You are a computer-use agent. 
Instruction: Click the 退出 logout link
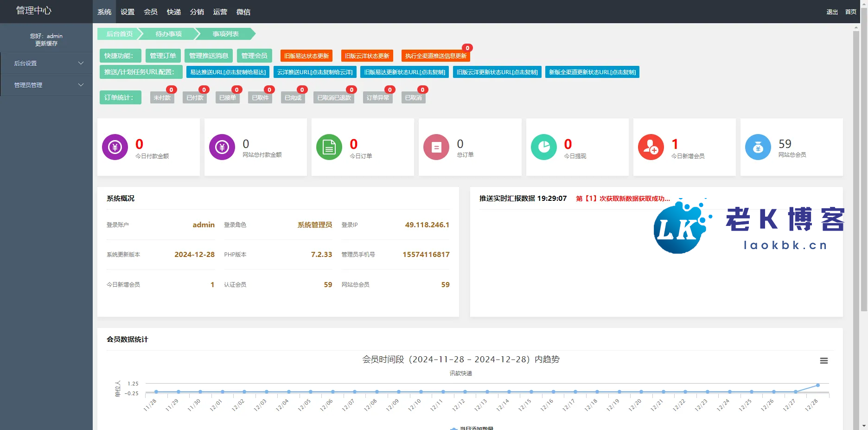coord(832,12)
